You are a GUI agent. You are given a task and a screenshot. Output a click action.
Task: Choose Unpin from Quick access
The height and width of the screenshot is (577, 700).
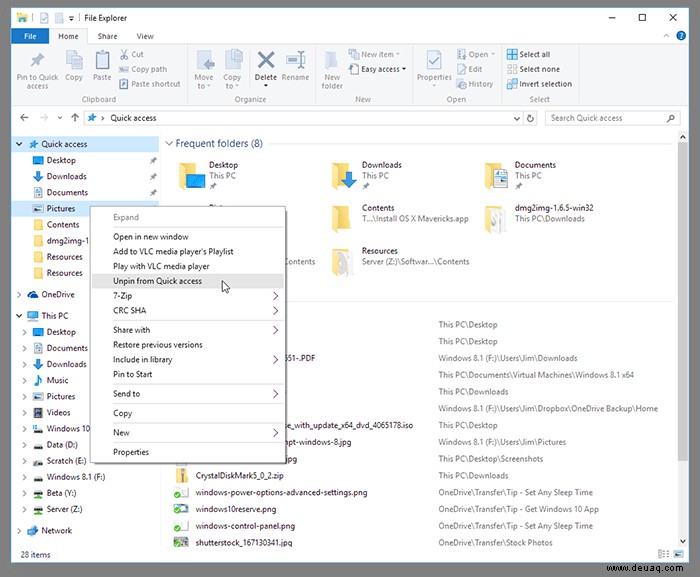[188, 281]
